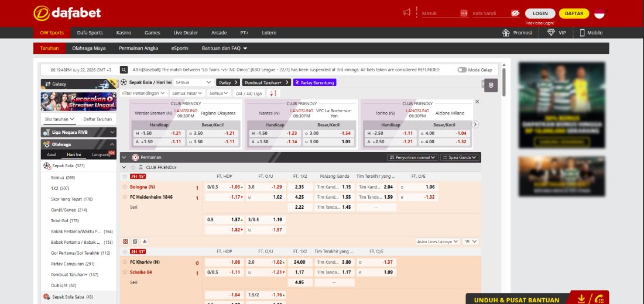Click Bologna FT. 1X2 odds 2.35
The image size is (644, 304).
pos(300,186)
